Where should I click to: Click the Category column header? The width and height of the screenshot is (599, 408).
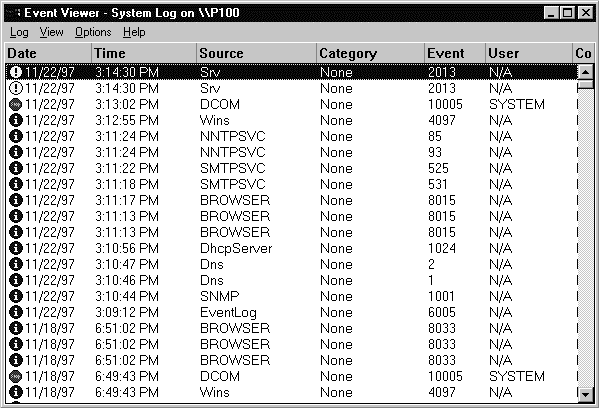[370, 53]
